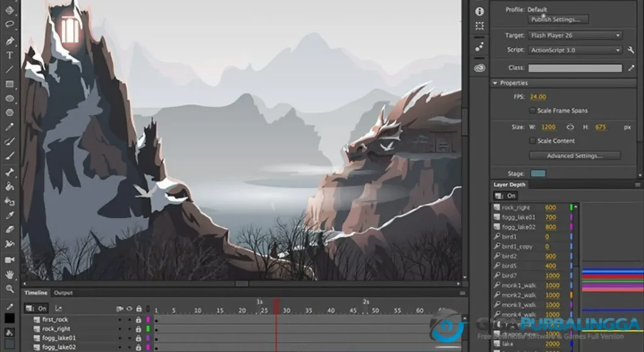Enable the Scale Frame Spans checkbox
Screen dimensions: 644x352
point(532,110)
